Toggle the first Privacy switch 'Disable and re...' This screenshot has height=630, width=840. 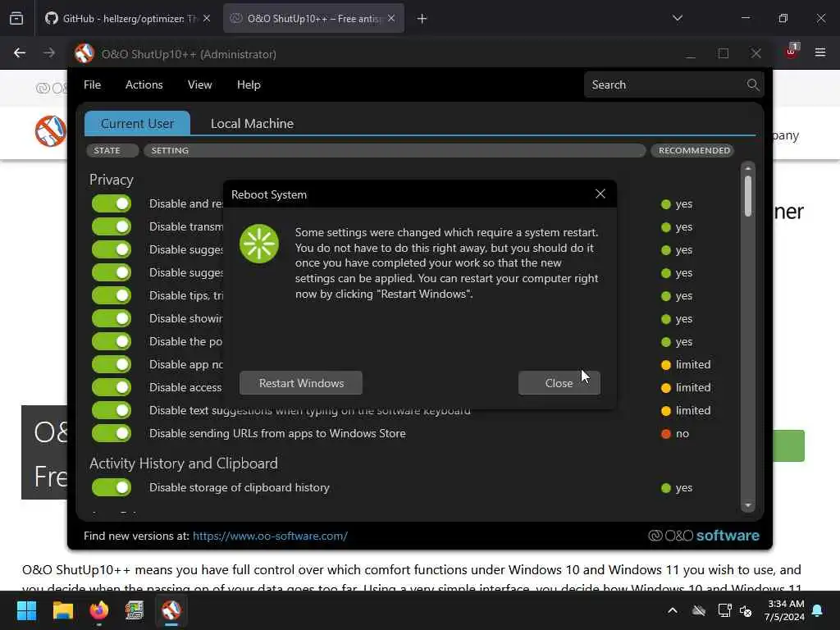click(112, 203)
